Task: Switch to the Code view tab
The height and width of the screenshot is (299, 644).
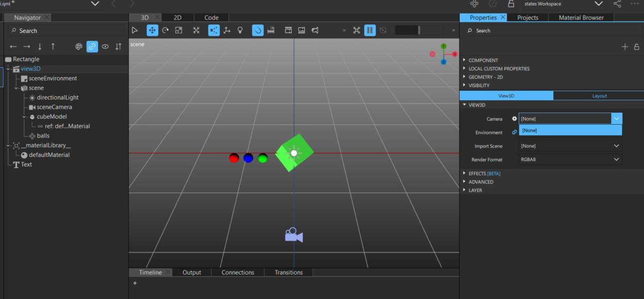Action: coord(212,17)
